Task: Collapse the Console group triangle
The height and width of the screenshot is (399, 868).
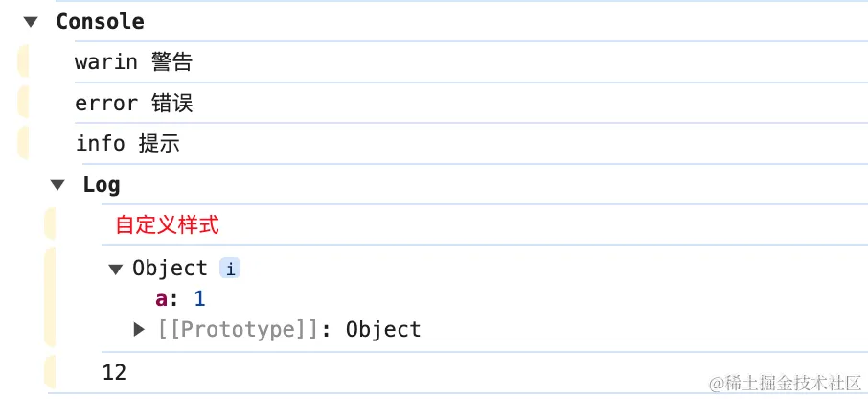Action: 31,22
